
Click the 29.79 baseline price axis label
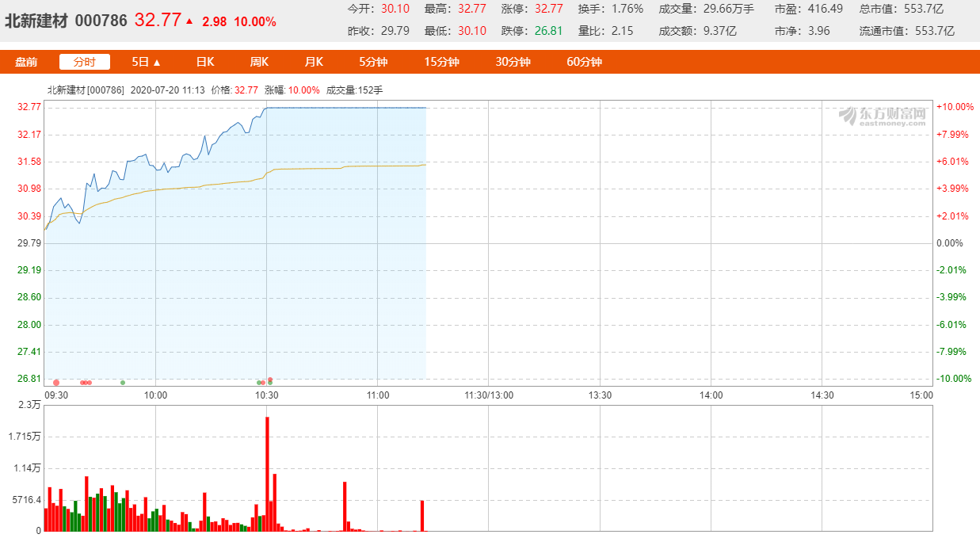point(29,243)
